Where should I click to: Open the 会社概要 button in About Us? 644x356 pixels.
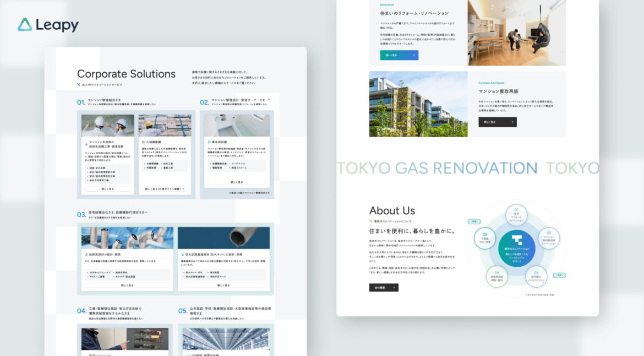tap(384, 288)
